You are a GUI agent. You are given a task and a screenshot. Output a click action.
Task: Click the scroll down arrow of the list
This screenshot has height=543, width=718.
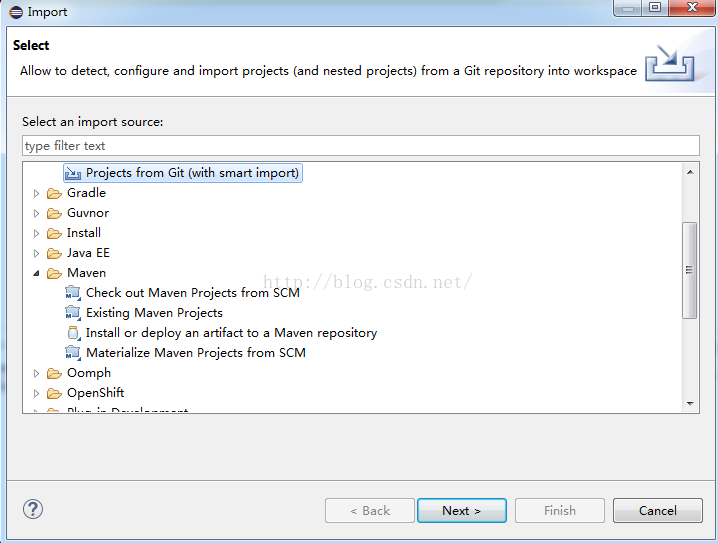(x=690, y=403)
